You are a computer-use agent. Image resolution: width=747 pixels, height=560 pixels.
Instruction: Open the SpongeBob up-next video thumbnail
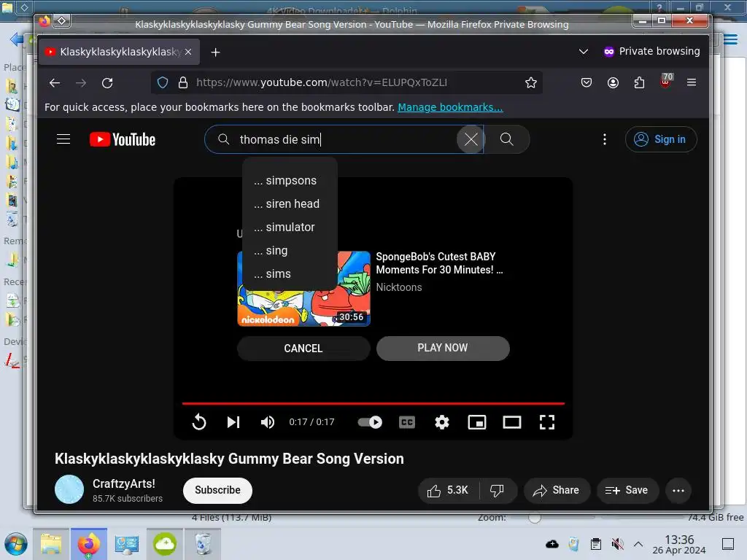(304, 289)
